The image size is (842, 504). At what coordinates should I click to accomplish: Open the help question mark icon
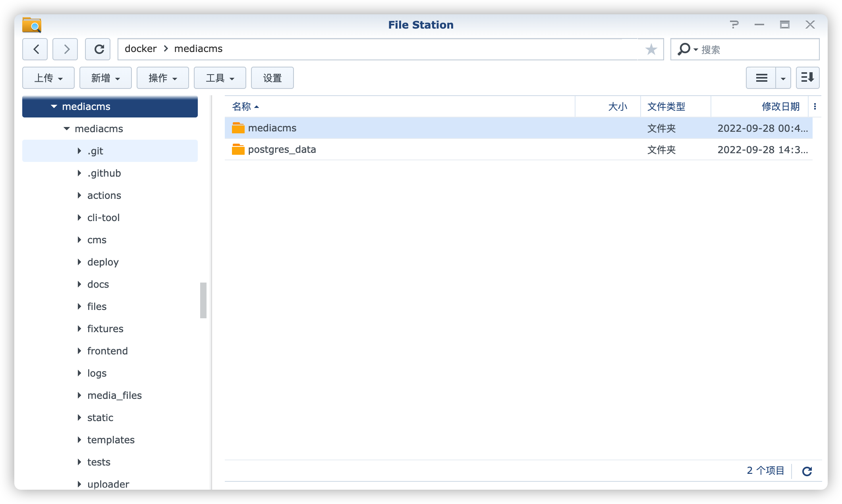click(734, 25)
